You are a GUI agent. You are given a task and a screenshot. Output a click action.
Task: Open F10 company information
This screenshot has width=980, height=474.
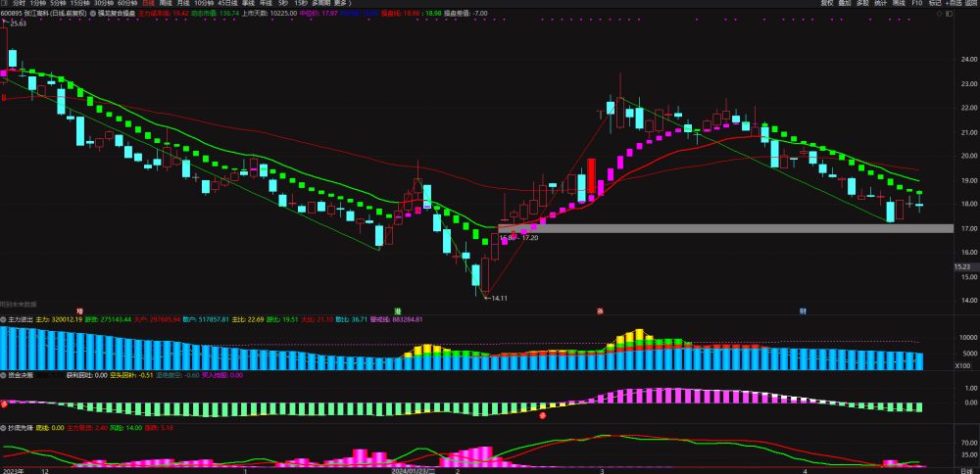(917, 3)
